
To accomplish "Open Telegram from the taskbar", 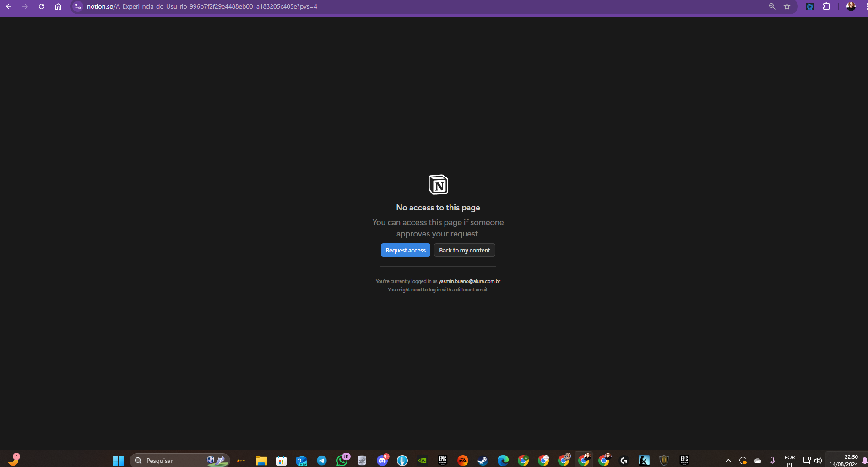I will (322, 461).
